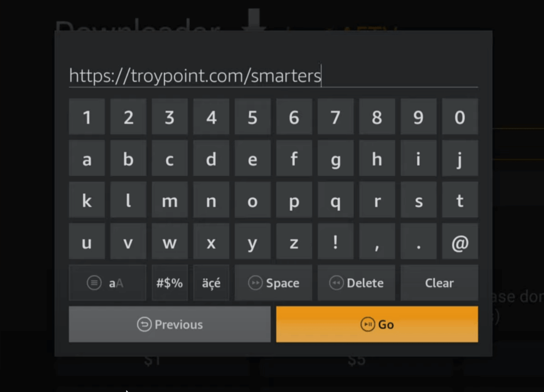Toggle the aA uppercase/lowercase key
Viewport: 544px width, 392px height.
tap(107, 283)
